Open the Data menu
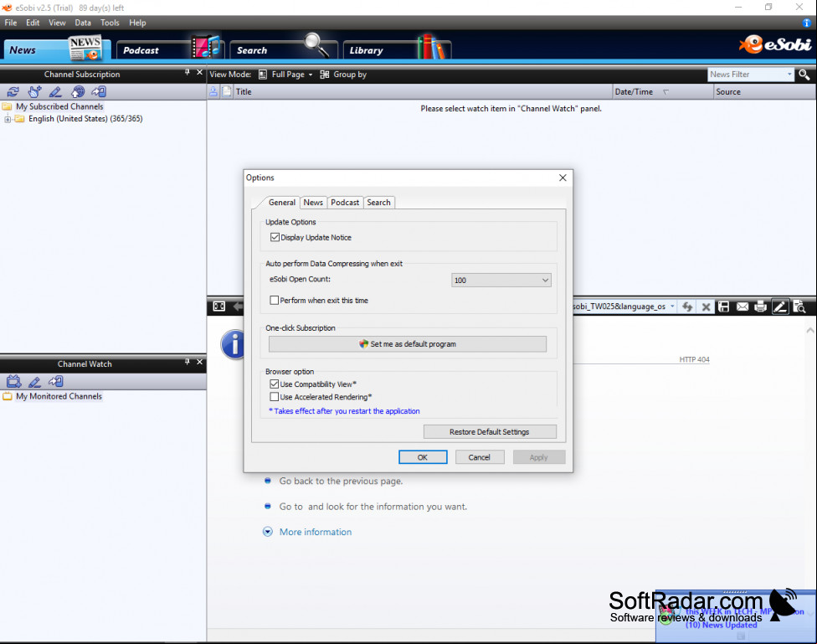The image size is (817, 644). [83, 23]
